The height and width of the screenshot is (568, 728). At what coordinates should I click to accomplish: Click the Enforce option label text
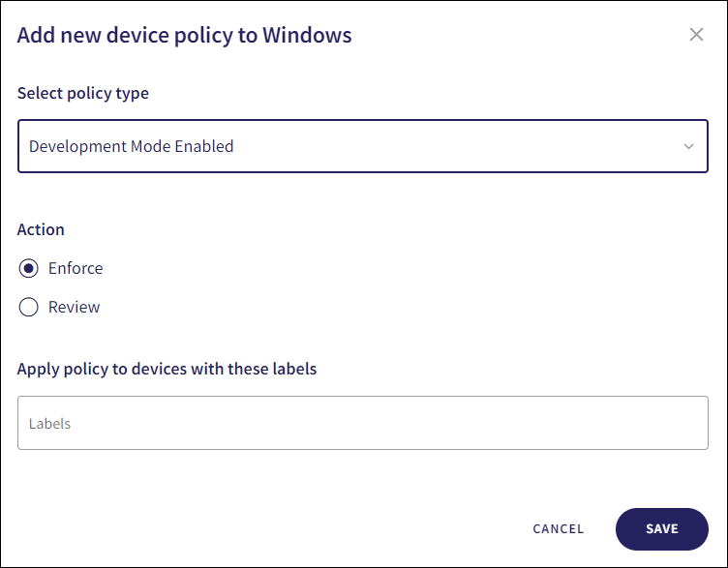click(76, 268)
